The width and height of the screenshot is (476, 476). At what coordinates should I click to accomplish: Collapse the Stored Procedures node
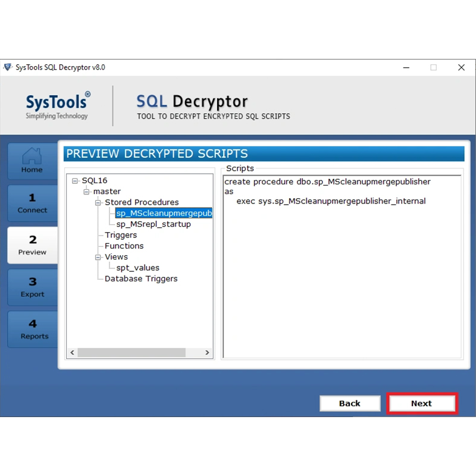(x=98, y=203)
